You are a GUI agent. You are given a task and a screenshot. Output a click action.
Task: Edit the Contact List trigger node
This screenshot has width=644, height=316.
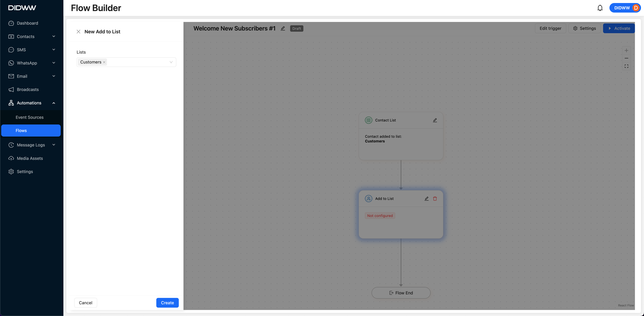coord(435,120)
